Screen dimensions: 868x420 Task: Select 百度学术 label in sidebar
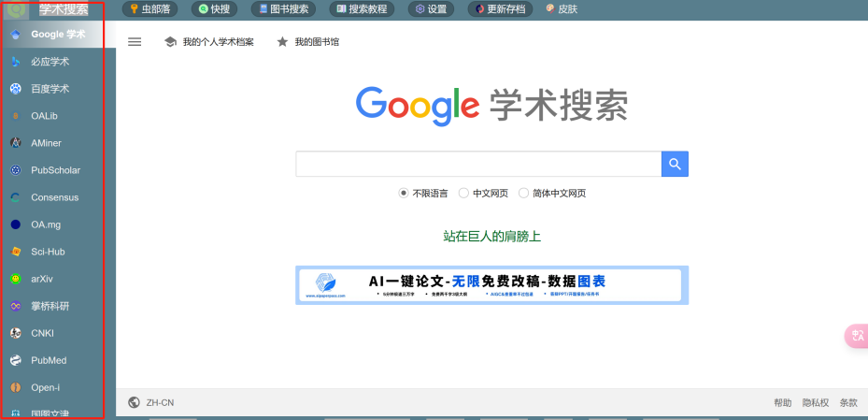click(x=50, y=89)
